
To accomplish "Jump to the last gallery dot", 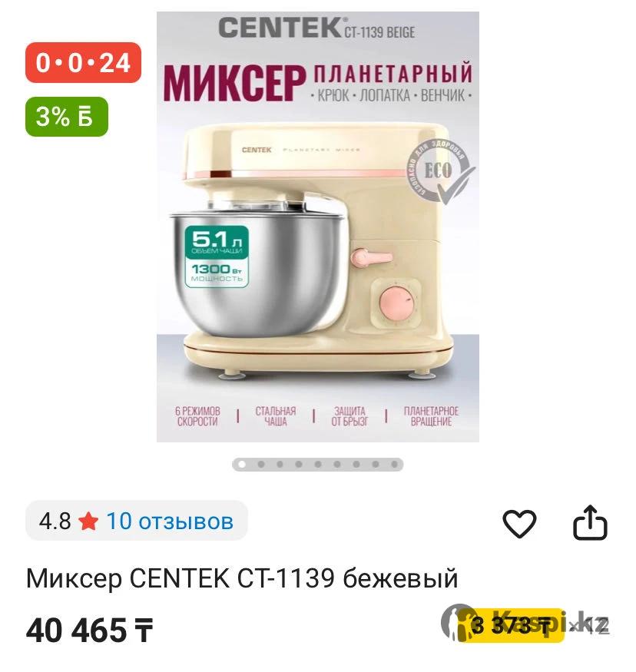I will tap(394, 464).
